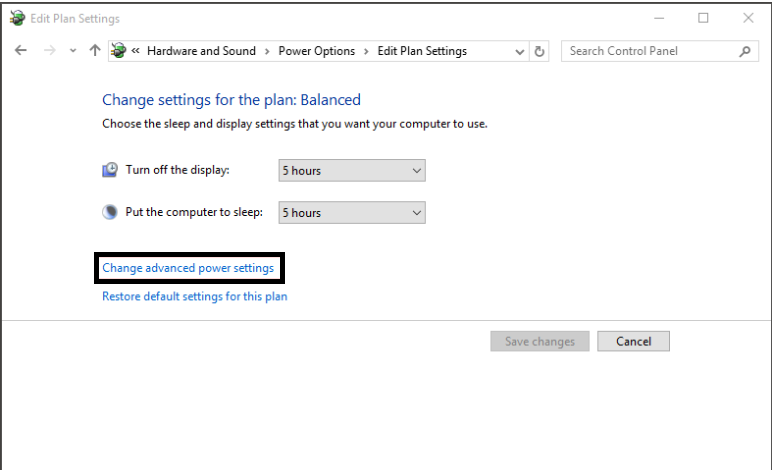Viewport: 772px width, 470px height.
Task: Expand the address bar history dropdown
Action: 519,52
